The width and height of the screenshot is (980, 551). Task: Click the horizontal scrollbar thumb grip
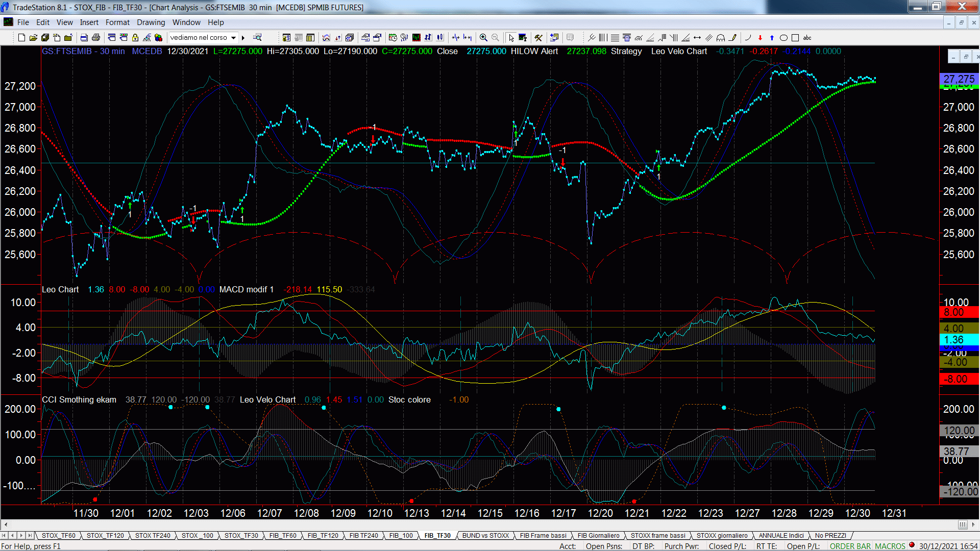click(963, 524)
